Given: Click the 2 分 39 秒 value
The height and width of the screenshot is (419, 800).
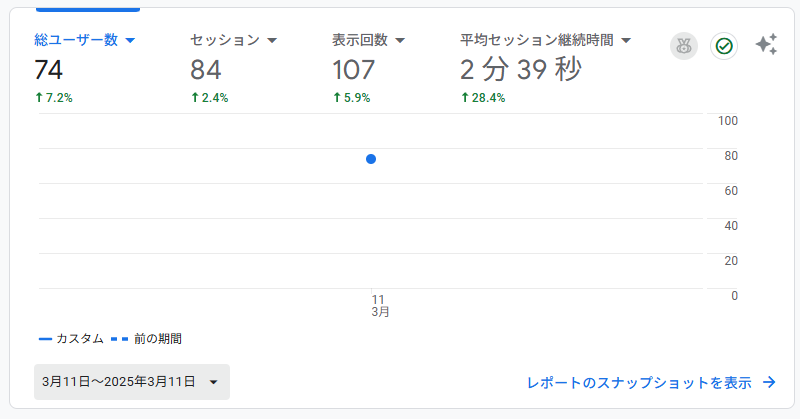Looking at the screenshot, I should (520, 70).
